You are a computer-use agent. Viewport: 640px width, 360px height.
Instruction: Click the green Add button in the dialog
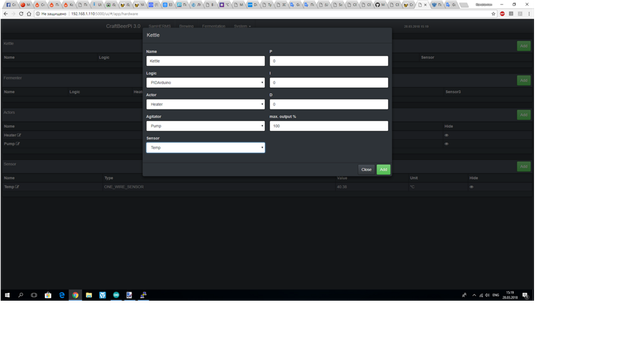(383, 169)
